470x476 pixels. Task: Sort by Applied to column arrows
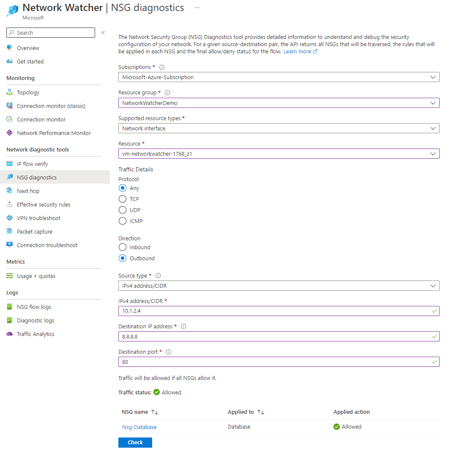[261, 412]
